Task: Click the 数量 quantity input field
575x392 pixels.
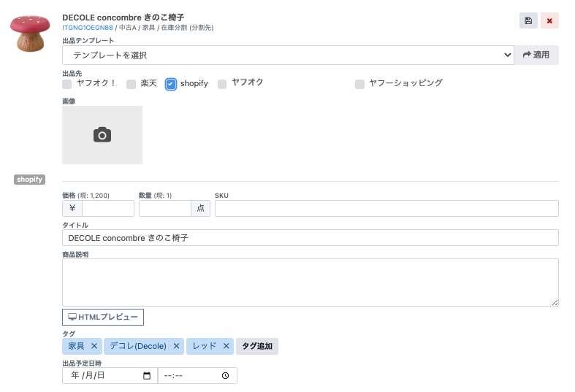Action: [165, 208]
